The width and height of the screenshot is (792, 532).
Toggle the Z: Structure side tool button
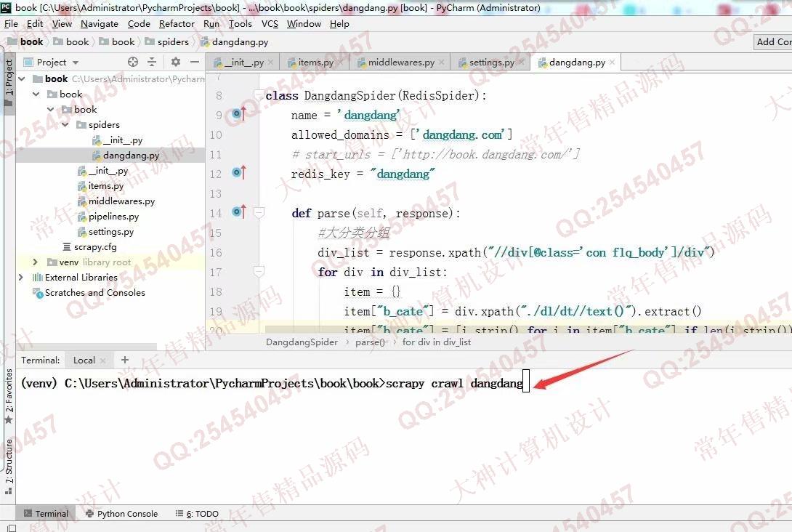tap(8, 467)
